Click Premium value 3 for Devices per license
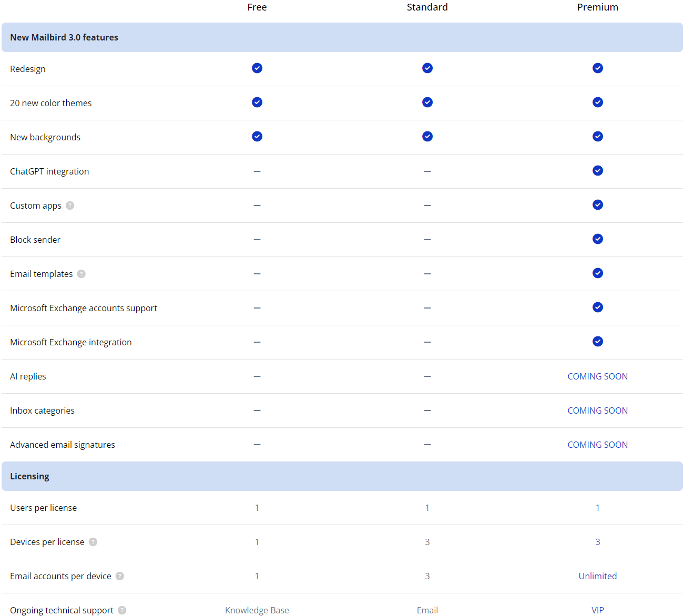 pos(598,542)
